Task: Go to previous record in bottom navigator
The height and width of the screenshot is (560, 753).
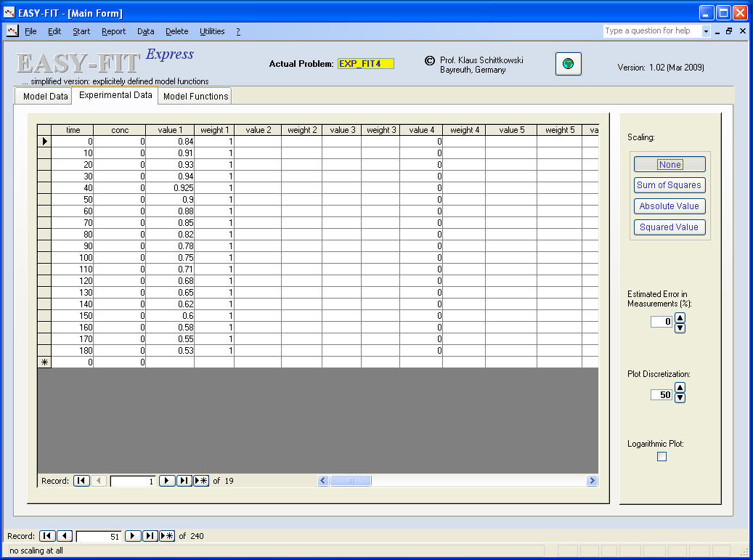Action: [x=65, y=536]
